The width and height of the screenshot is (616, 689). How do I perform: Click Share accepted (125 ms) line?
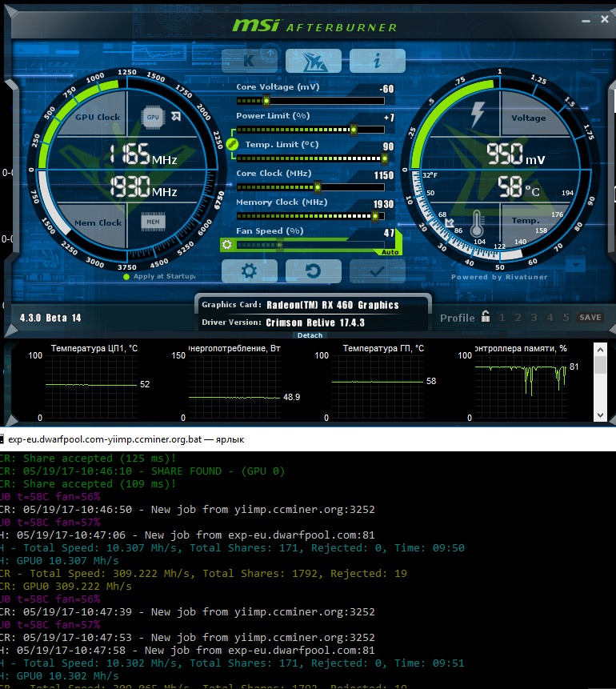pyautogui.click(x=88, y=459)
